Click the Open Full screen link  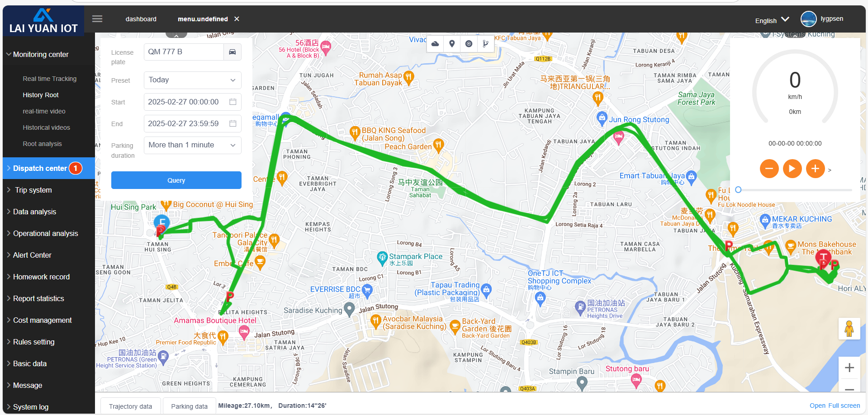pos(835,406)
